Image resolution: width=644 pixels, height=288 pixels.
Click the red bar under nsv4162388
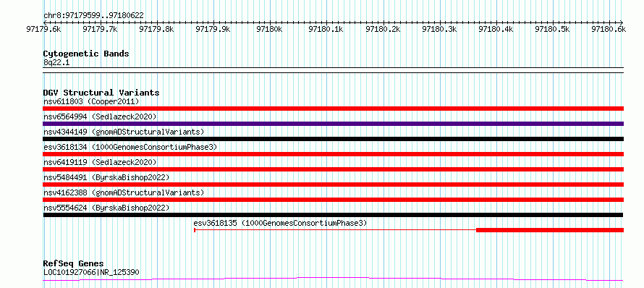(333, 200)
